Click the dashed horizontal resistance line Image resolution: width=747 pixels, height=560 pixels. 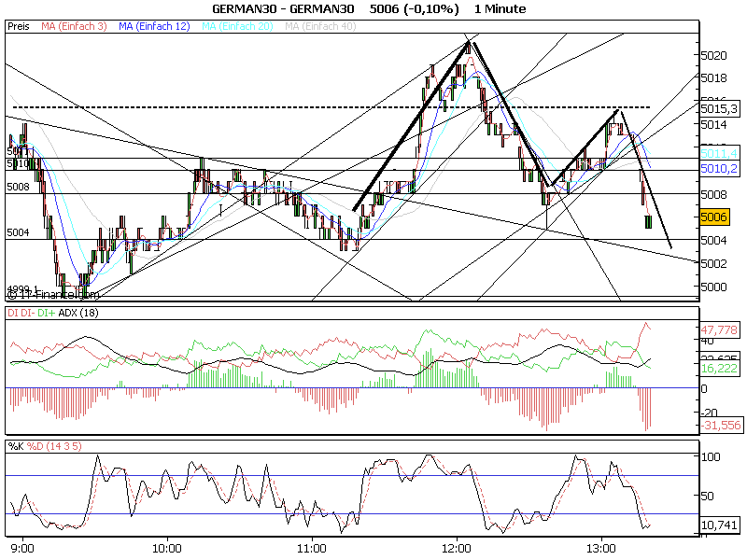tap(331, 107)
